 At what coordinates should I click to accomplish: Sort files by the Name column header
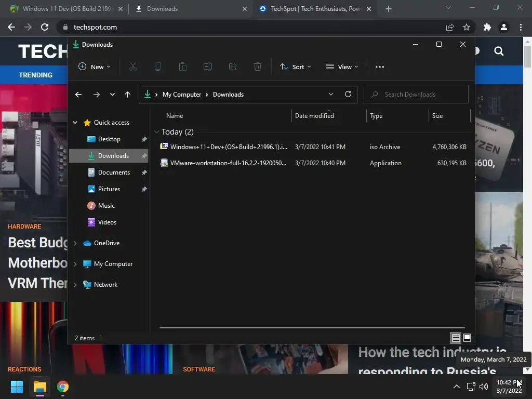click(175, 116)
